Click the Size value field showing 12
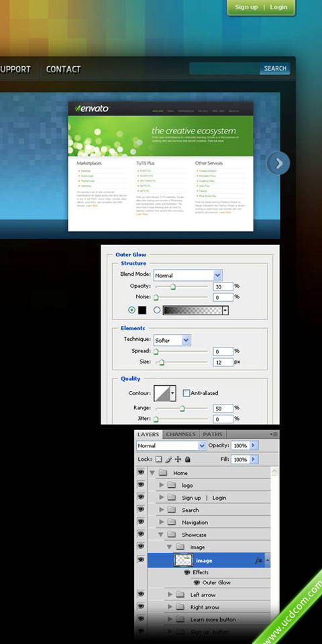322x644 pixels. point(223,362)
